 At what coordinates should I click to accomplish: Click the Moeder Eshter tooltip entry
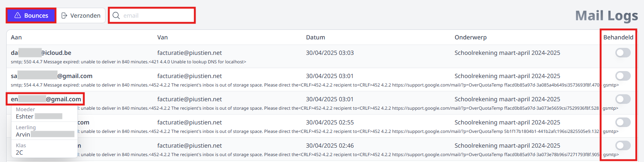(x=42, y=113)
